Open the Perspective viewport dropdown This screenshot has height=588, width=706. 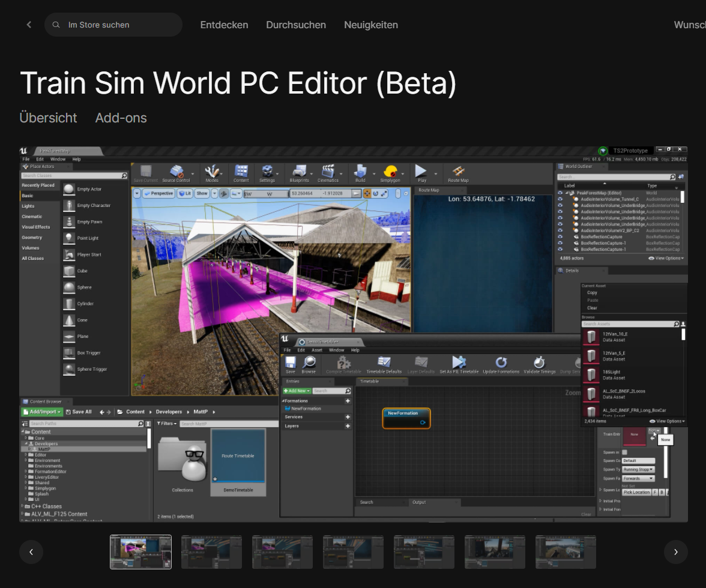[x=158, y=193]
